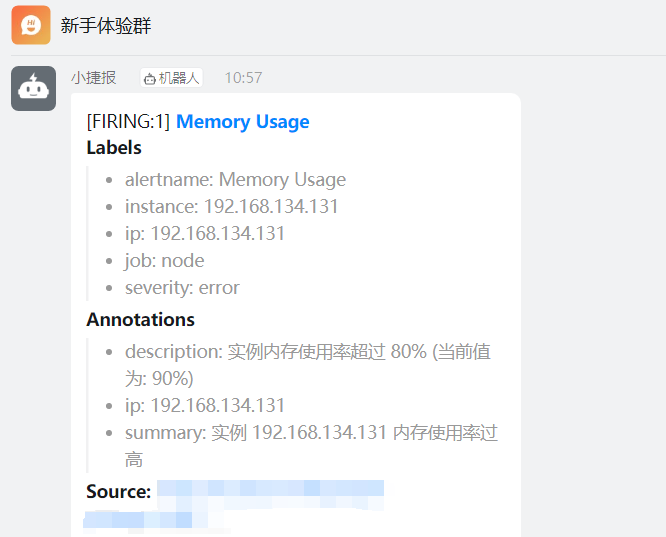This screenshot has height=537, width=666.
Task: Click the sender name 小捷报
Action: pyautogui.click(x=93, y=78)
